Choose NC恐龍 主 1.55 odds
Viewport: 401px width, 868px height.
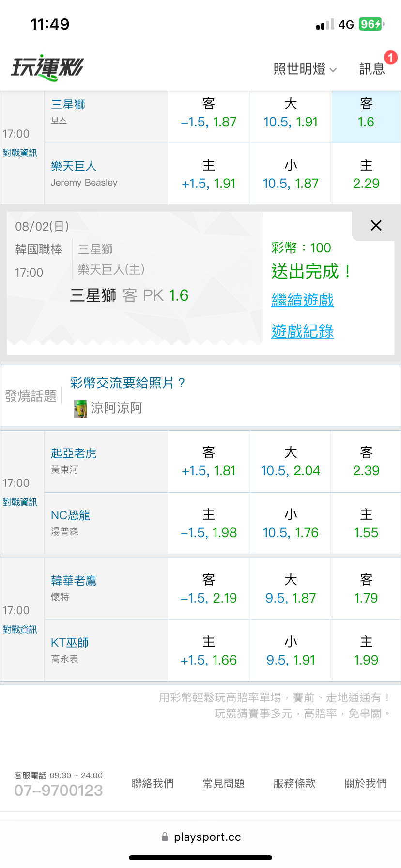pos(366,524)
